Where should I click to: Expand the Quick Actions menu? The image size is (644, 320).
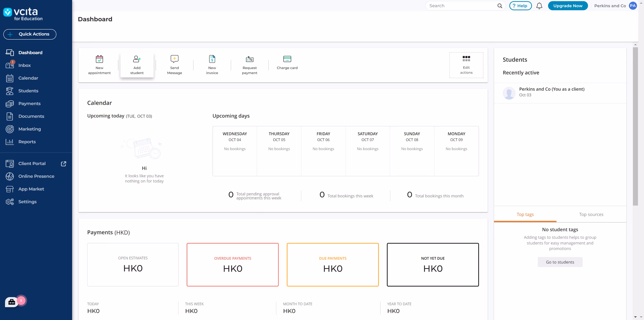click(30, 34)
